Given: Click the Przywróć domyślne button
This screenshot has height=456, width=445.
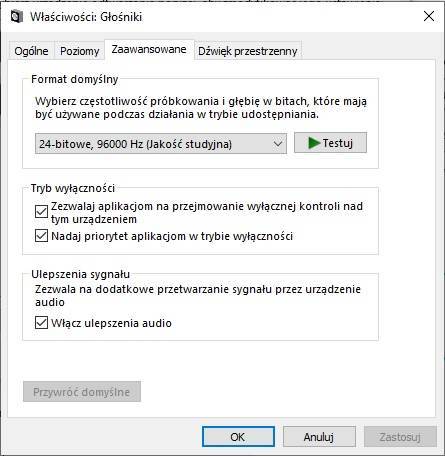Looking at the screenshot, I should (x=82, y=392).
